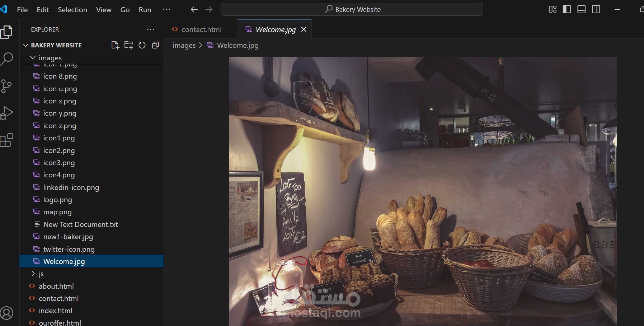Screen dimensions: 644x326
Task: Click the EXPLORER panel title
Action: (x=45, y=29)
